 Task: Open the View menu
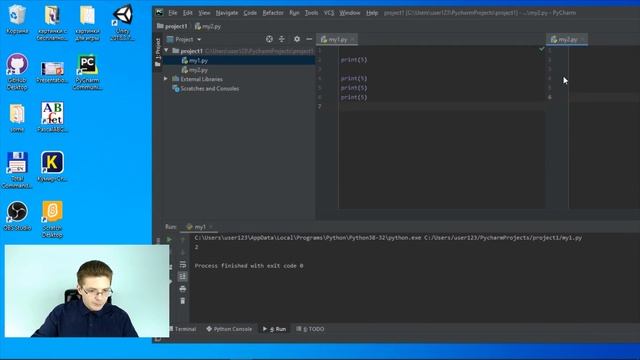204,13
